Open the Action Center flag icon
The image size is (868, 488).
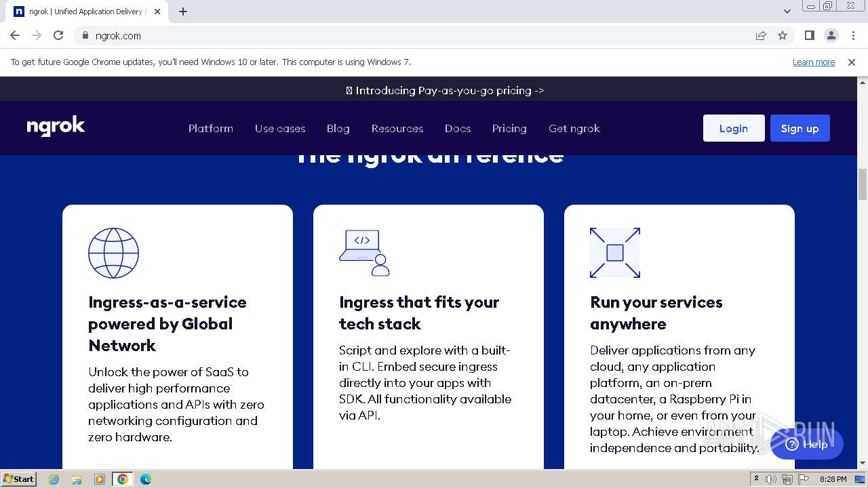click(804, 479)
